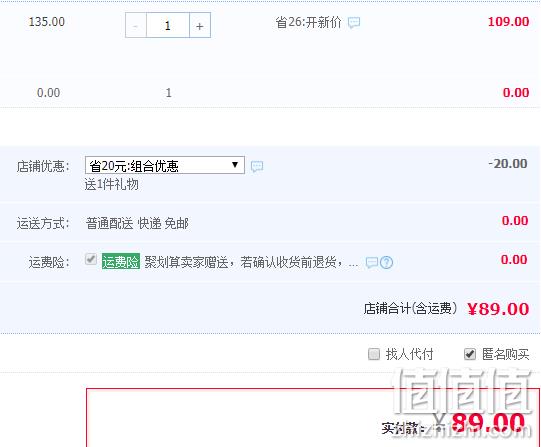Open the comment icon beside 省26:开新价

point(354,23)
